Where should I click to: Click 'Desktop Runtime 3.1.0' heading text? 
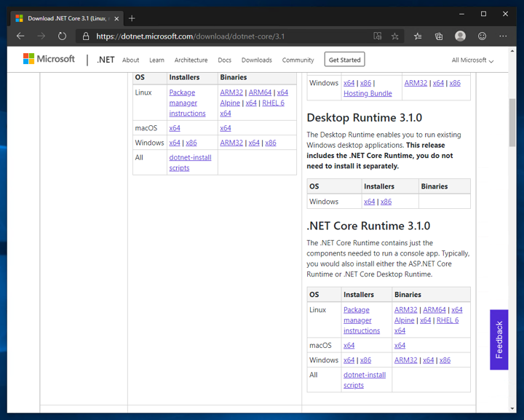pos(365,118)
